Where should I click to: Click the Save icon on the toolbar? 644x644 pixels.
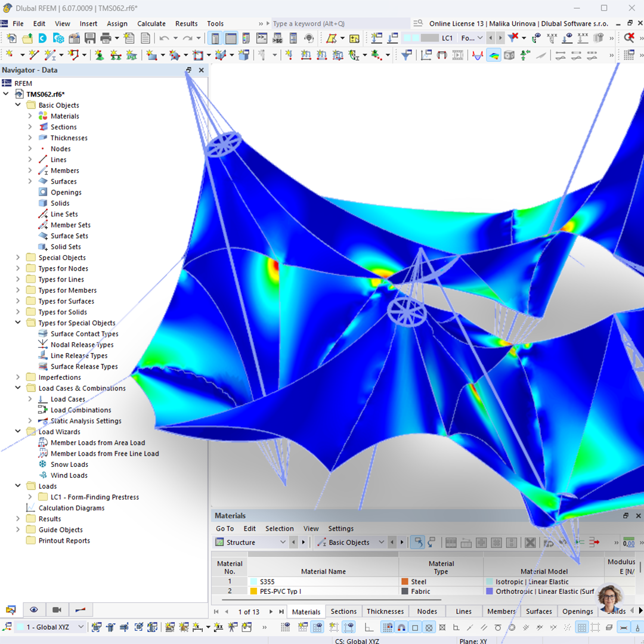[91, 37]
